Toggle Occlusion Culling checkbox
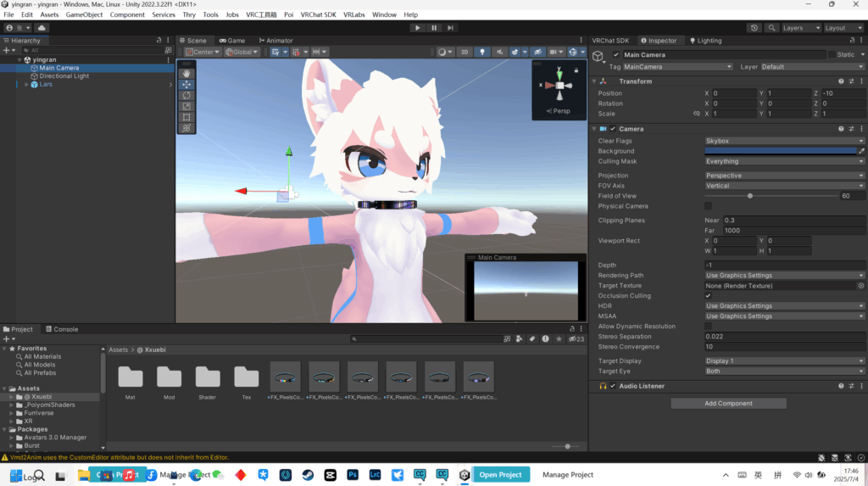This screenshot has width=868, height=486. coord(708,296)
